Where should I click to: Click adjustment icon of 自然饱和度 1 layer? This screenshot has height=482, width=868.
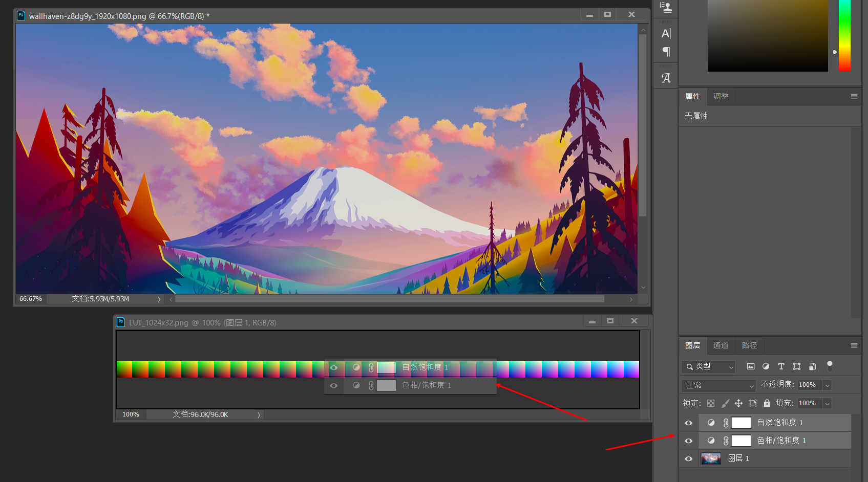(711, 423)
